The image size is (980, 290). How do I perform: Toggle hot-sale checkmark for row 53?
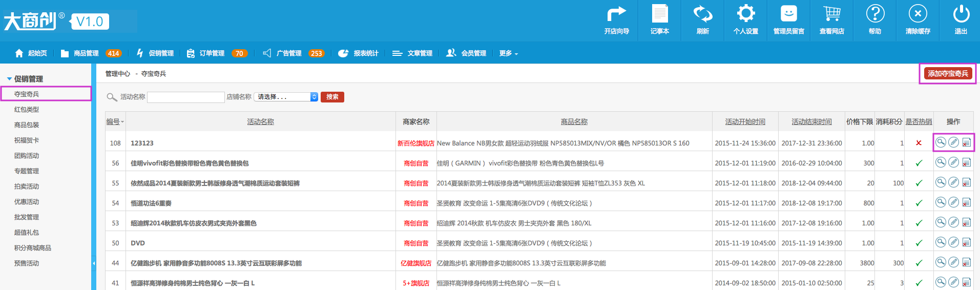pos(919,223)
